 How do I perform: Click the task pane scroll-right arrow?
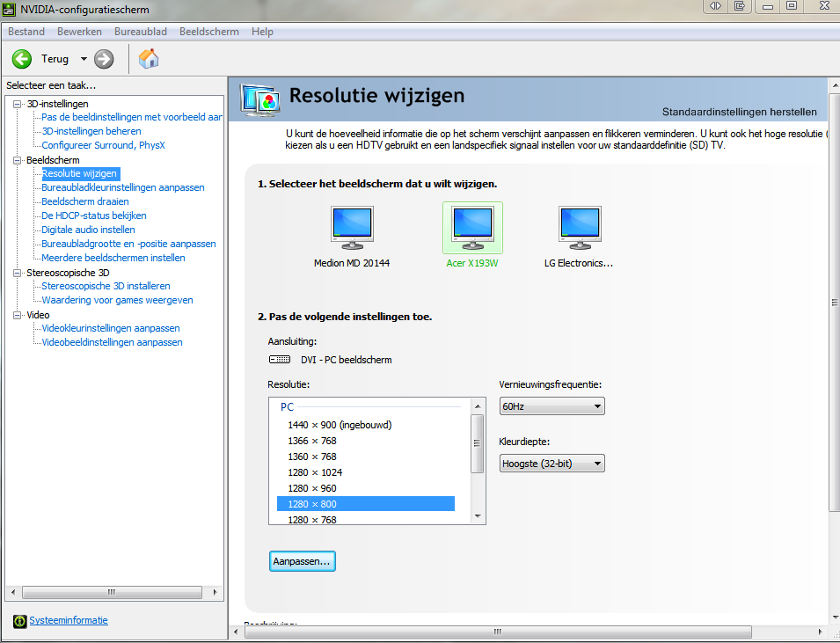pos(215,592)
